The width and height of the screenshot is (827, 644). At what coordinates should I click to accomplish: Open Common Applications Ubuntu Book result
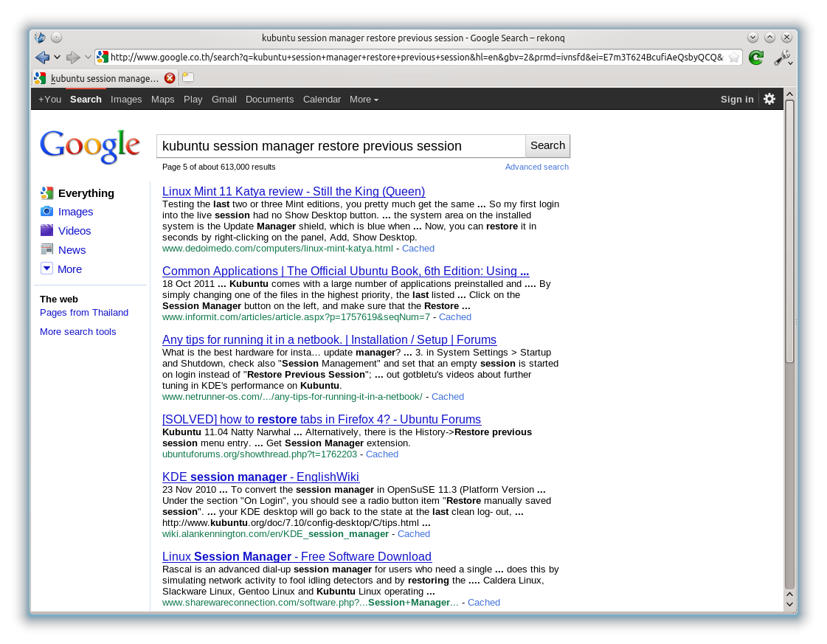pyautogui.click(x=345, y=271)
